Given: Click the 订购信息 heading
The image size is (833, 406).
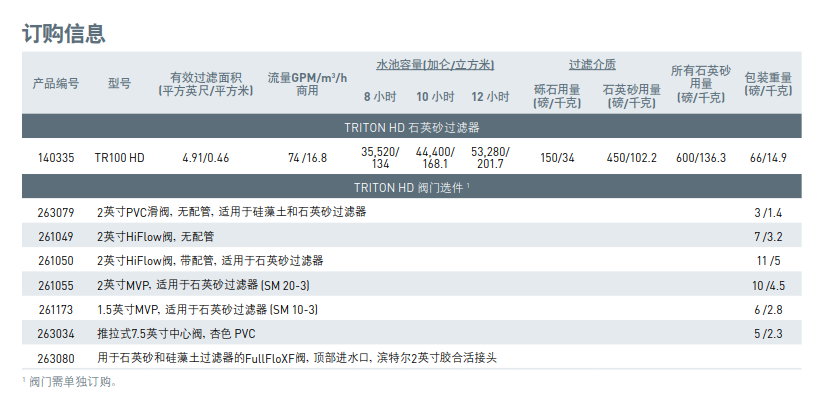Looking at the screenshot, I should point(64,33).
